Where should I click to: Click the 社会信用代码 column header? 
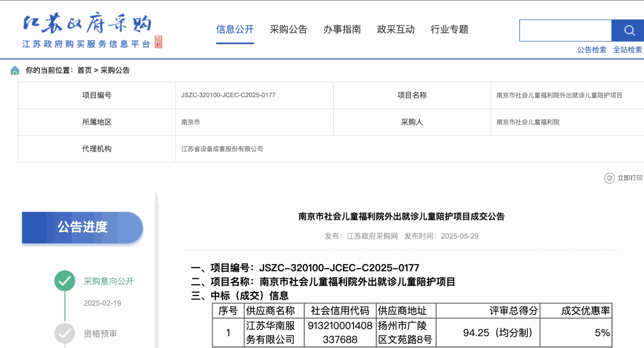[340, 310]
